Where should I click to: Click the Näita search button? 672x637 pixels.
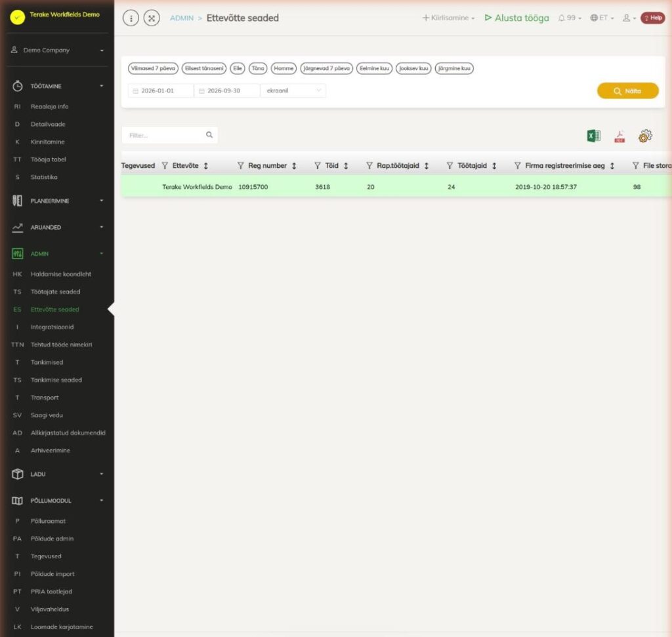click(x=628, y=91)
